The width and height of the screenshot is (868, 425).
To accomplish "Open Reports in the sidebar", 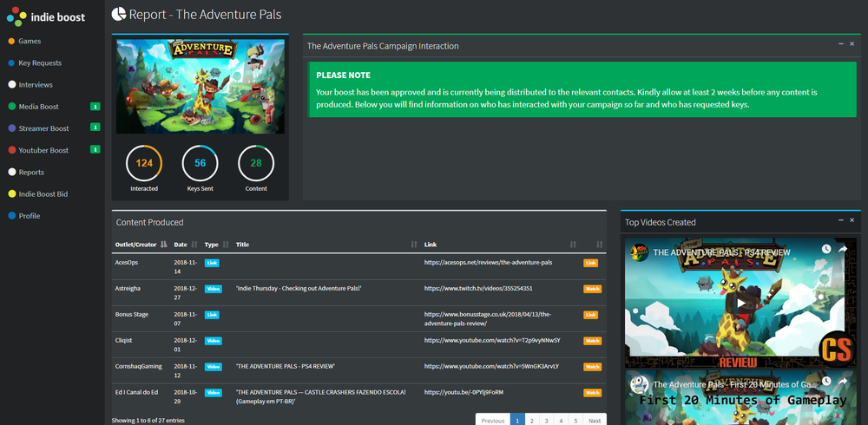I will [31, 172].
